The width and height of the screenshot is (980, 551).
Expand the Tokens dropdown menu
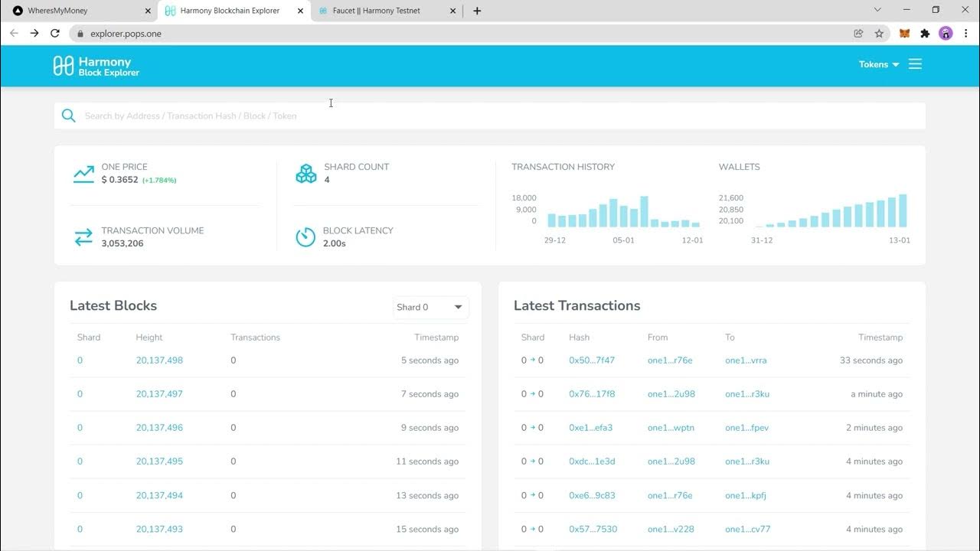[879, 64]
